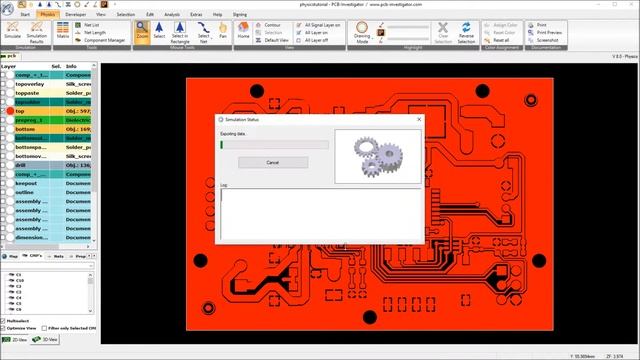
Task: Check All Layer off
Action: [x=312, y=40]
